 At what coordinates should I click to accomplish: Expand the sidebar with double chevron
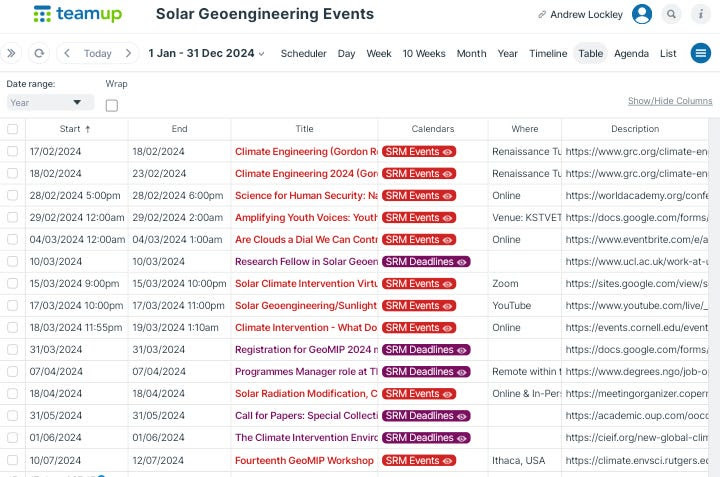point(12,53)
